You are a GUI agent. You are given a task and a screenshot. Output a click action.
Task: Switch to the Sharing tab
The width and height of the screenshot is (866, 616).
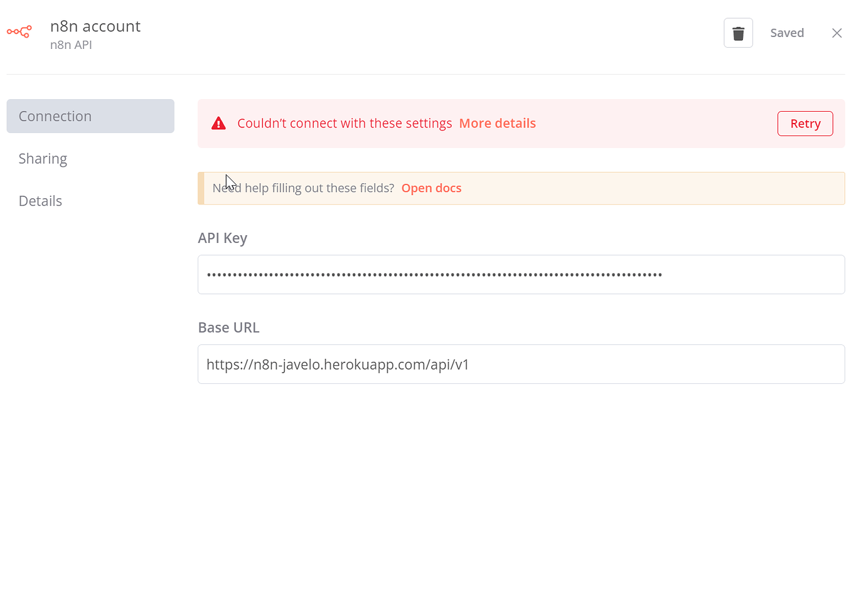tap(43, 158)
